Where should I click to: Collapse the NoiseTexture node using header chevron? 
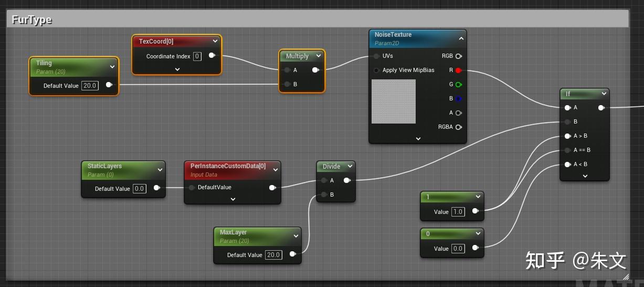(461, 38)
